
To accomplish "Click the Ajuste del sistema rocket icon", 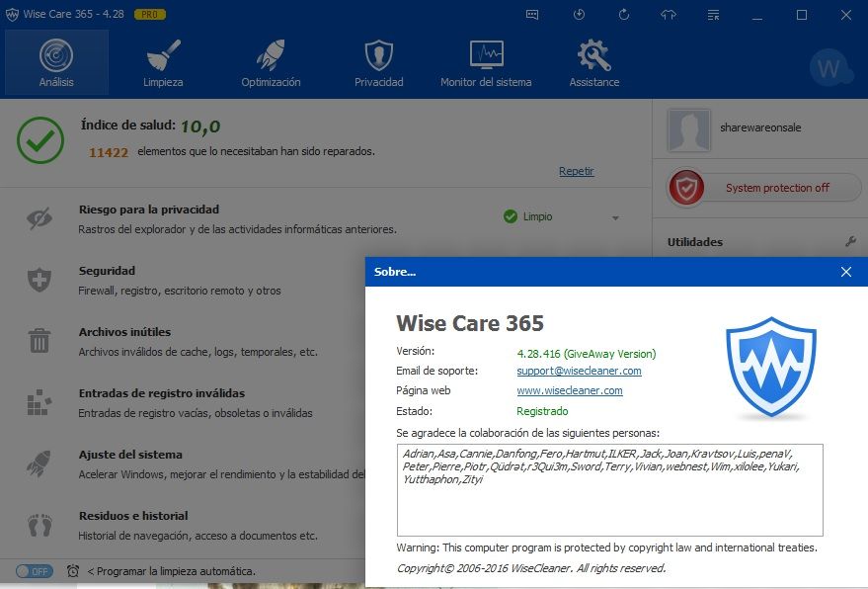I will tap(39, 463).
